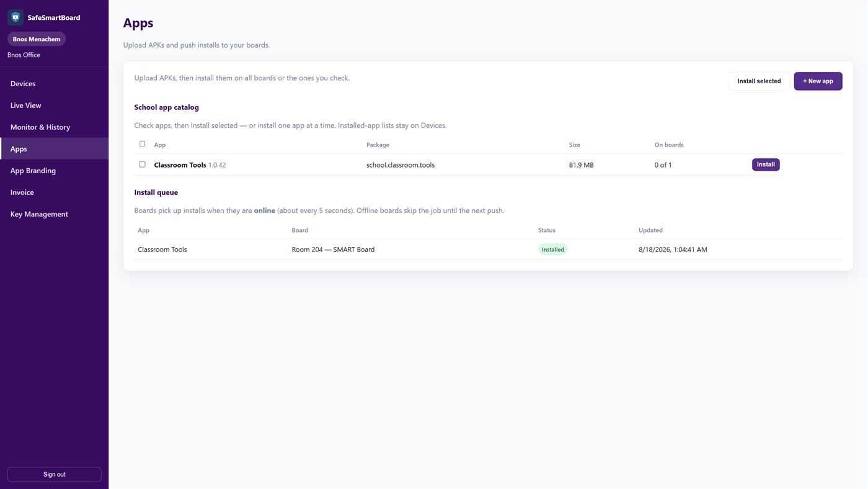Click the Installed status badge
This screenshot has height=489, width=868.
coord(553,249)
